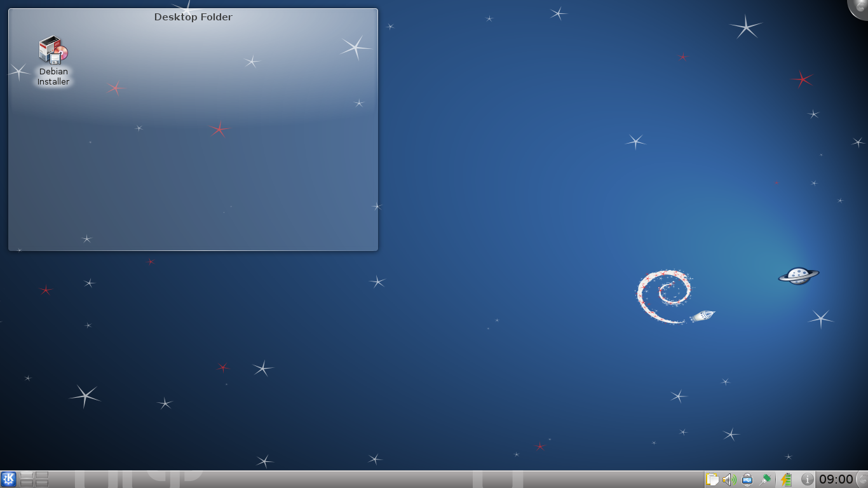Screen dimensions: 868x488
Task: Open the battery power monitor icon
Action: (x=787, y=479)
